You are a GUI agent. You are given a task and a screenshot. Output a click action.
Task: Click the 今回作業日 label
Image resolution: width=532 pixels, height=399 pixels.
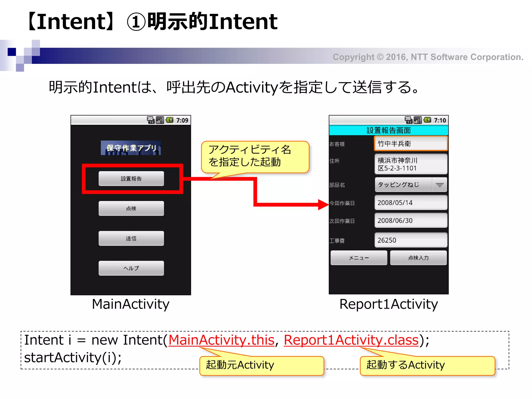pyautogui.click(x=342, y=203)
